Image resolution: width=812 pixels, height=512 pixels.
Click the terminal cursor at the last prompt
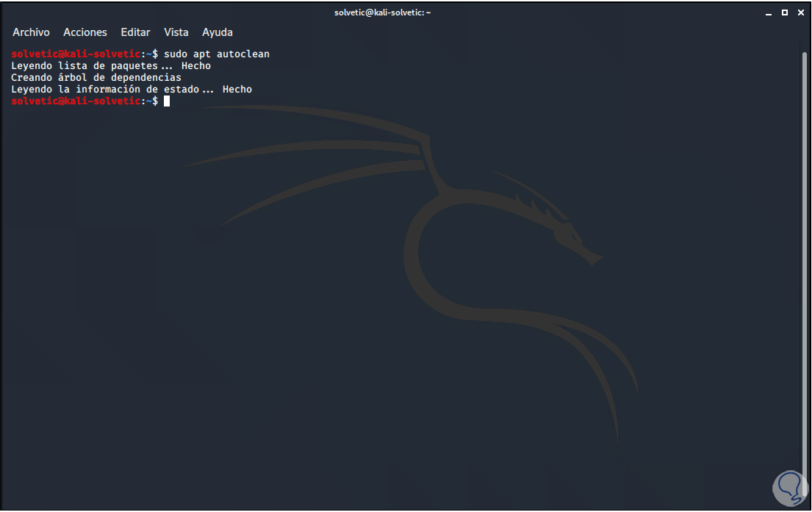click(167, 101)
